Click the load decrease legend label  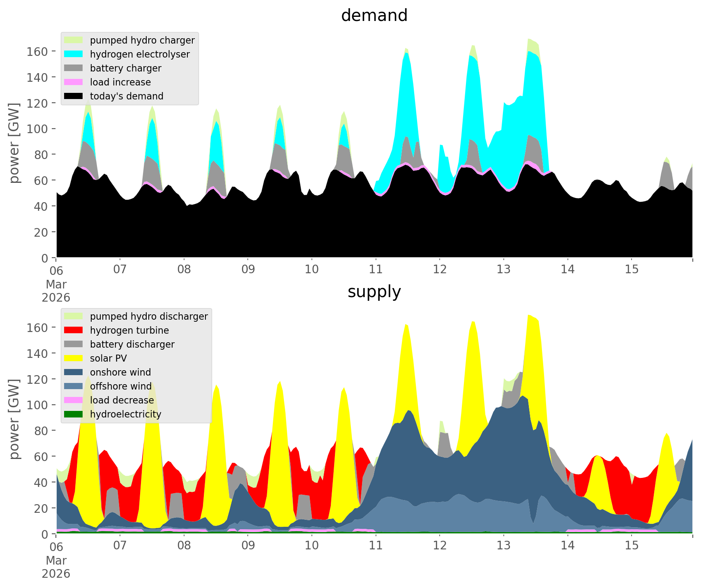point(122,400)
